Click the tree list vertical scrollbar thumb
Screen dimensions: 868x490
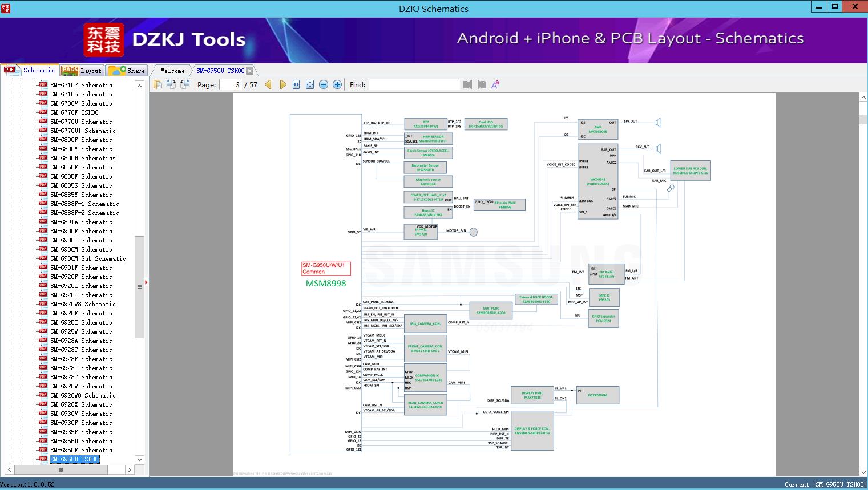pyautogui.click(x=139, y=286)
